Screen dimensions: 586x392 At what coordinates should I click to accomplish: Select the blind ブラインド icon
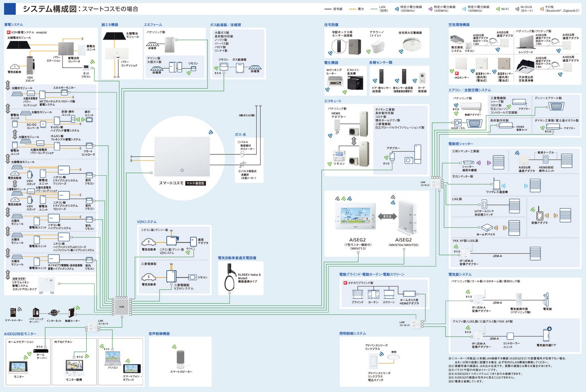(357, 294)
